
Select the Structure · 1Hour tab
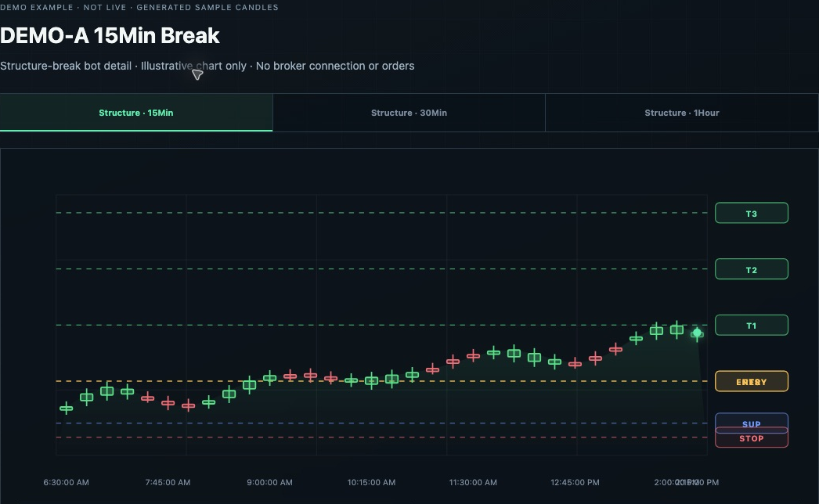[682, 113]
